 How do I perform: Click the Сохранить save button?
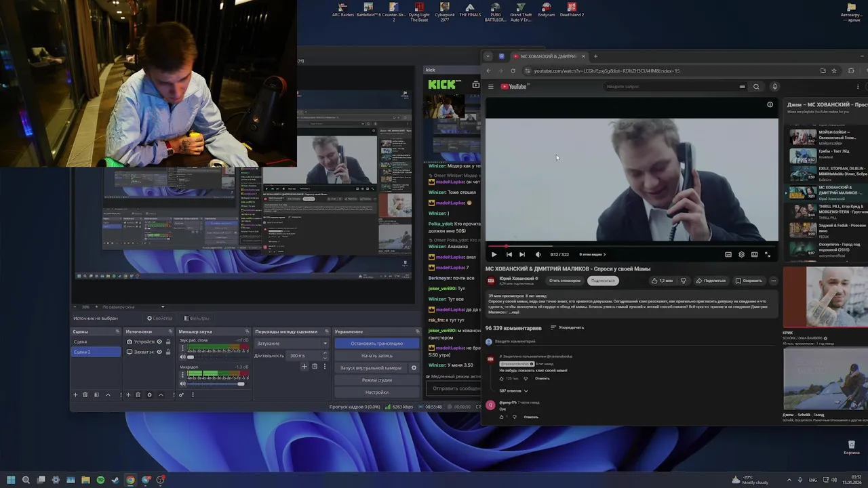pos(749,281)
